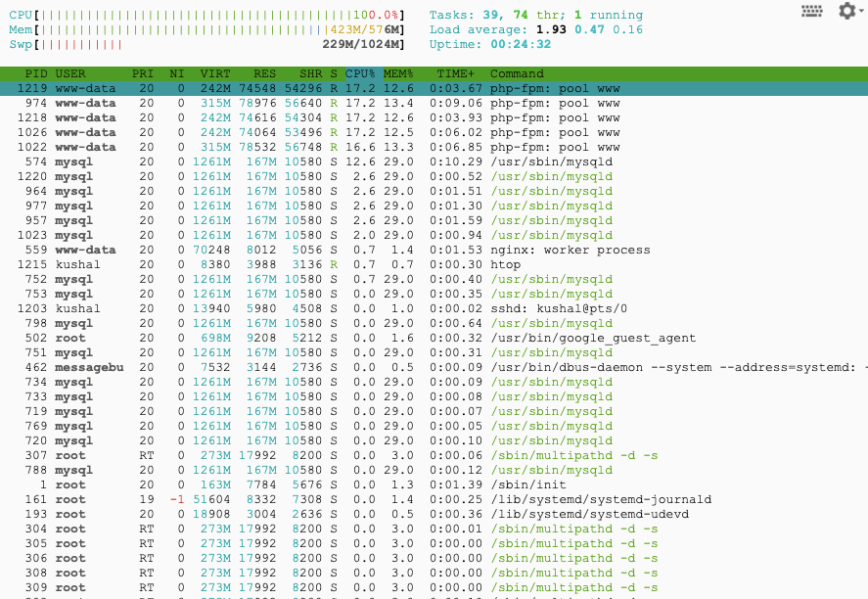The height and width of the screenshot is (599, 868).
Task: Select the sshd: kushal@pts/0 row
Action: 434,308
